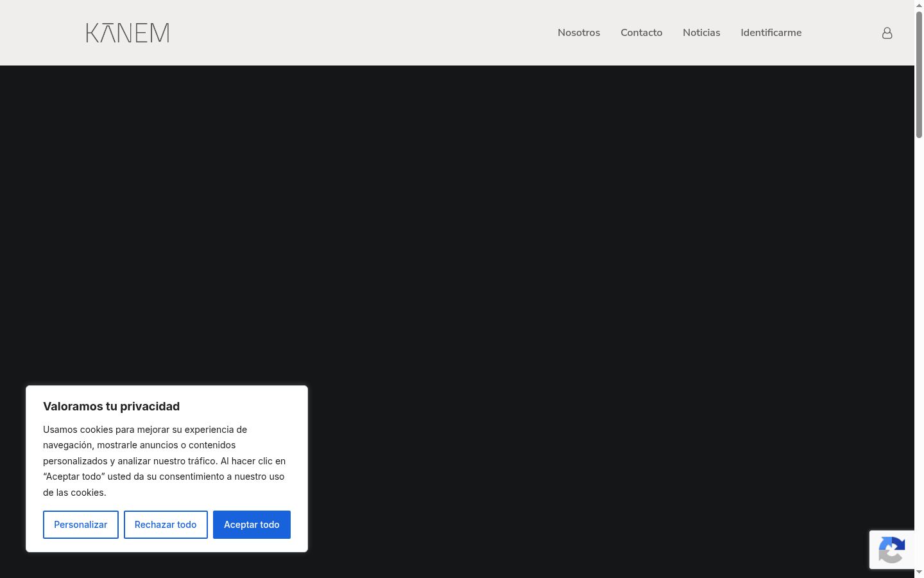Screen dimensions: 924x578
Task: Open the Nosotros menu item
Action: point(579,33)
